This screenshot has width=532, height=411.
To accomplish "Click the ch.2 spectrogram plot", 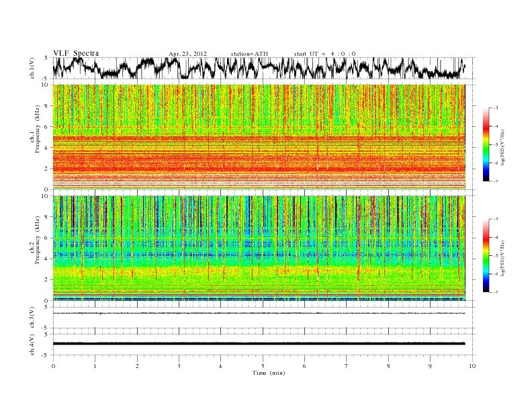I will 259,248.
